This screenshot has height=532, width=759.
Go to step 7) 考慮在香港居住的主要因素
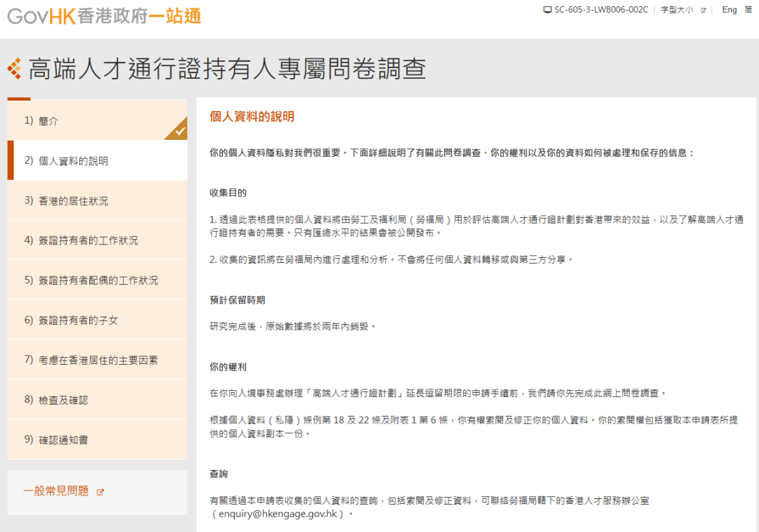tap(97, 360)
